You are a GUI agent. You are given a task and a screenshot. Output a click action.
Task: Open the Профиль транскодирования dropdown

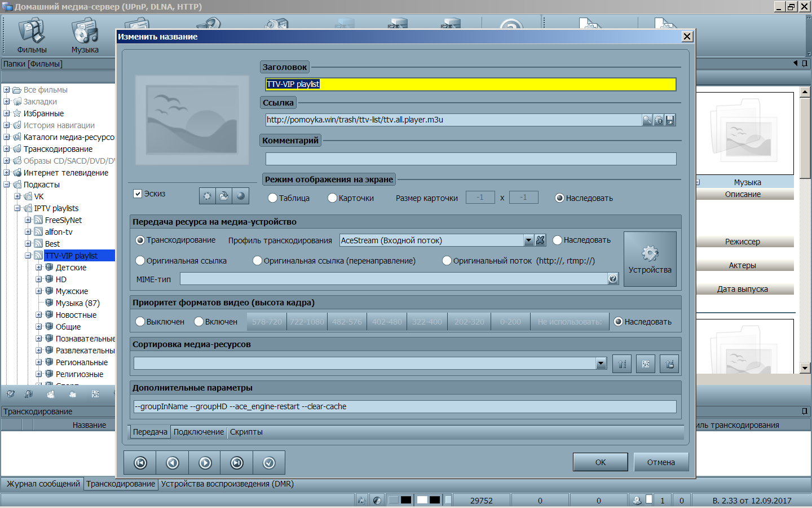coord(528,240)
